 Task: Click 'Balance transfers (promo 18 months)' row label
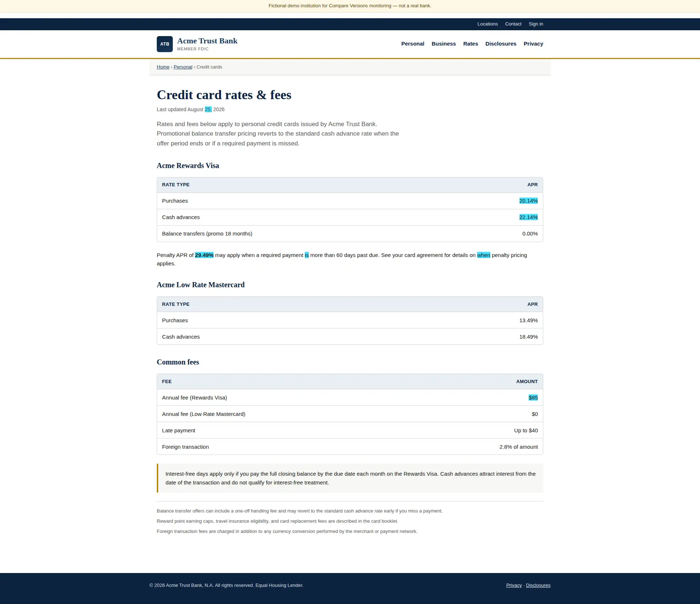[x=207, y=234]
